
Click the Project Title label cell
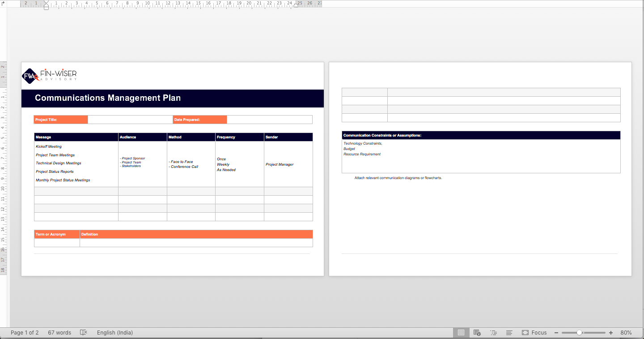pos(61,120)
